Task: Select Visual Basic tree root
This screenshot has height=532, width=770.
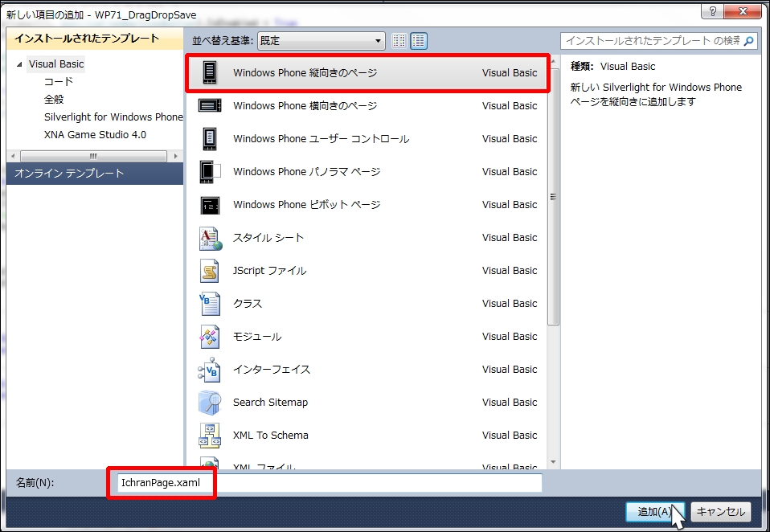Action: [56, 63]
